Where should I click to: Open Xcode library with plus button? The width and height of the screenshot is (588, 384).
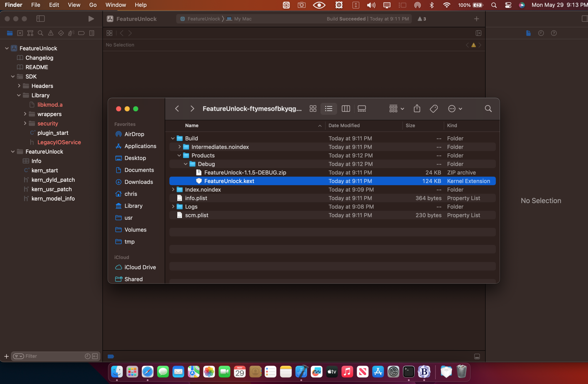coord(477,19)
